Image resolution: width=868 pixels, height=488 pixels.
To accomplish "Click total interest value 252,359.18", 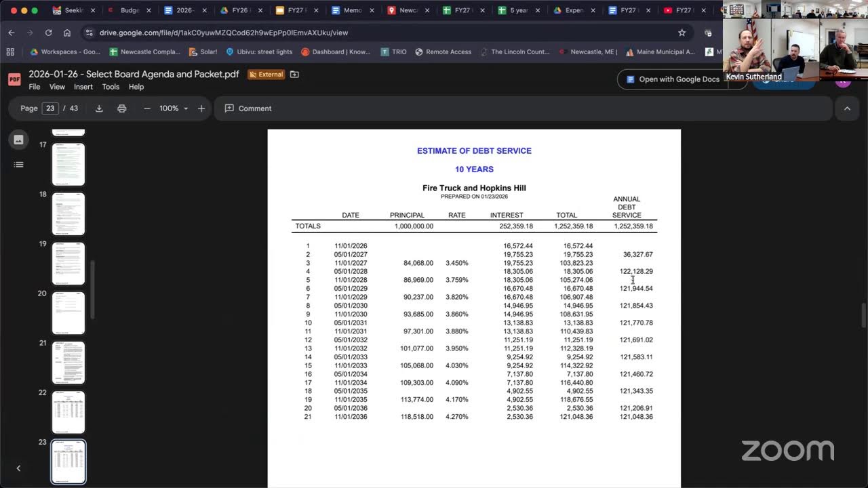I will click(x=516, y=226).
